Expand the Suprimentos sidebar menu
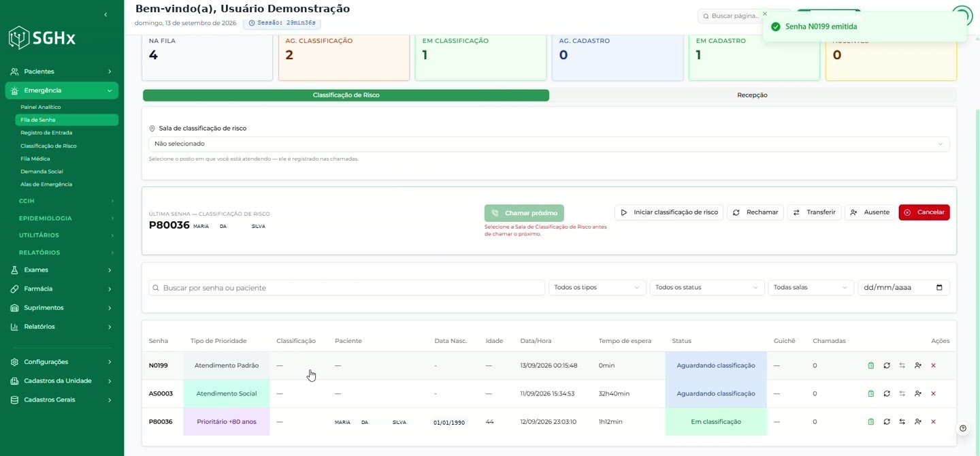The image size is (980, 456). coord(61,308)
